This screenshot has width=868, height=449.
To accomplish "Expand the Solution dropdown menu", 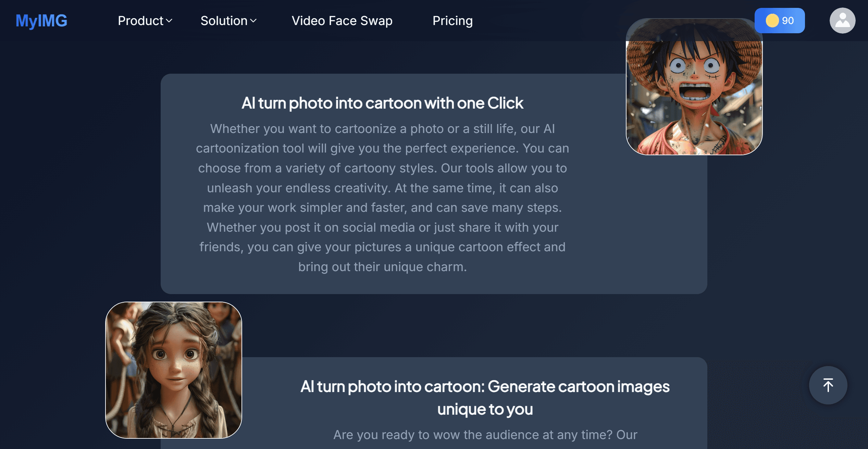I will click(x=228, y=21).
